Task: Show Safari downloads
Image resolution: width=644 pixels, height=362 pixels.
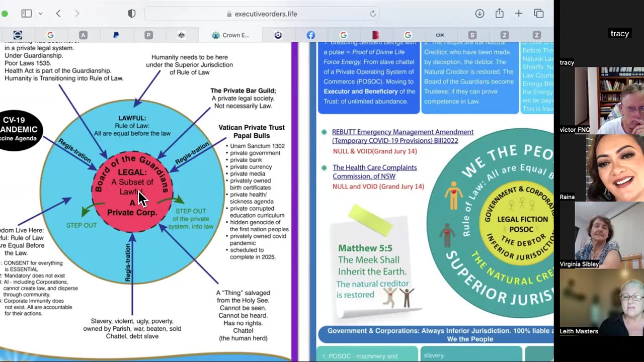Action: (x=479, y=14)
